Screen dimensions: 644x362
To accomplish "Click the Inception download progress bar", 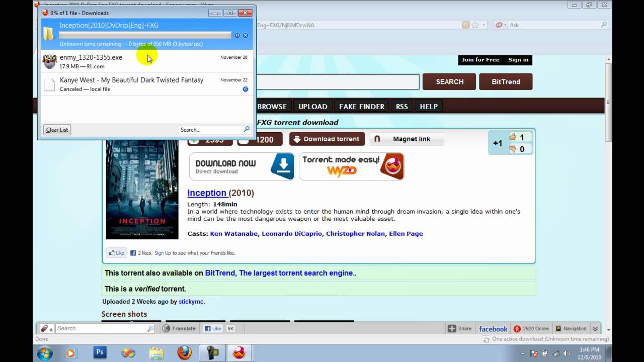I will click(x=145, y=35).
